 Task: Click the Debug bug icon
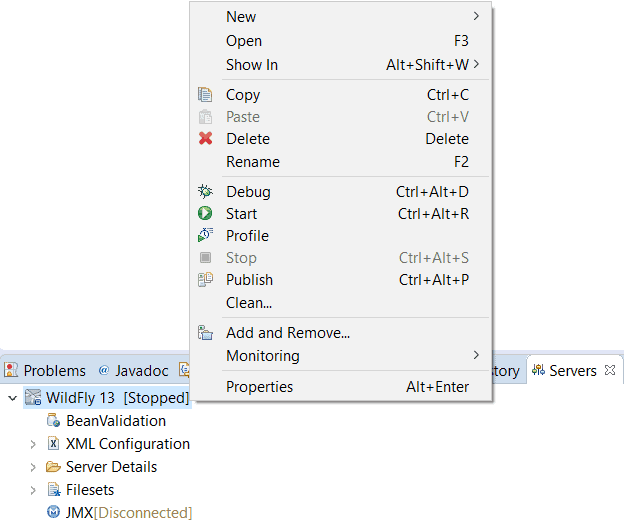205,191
